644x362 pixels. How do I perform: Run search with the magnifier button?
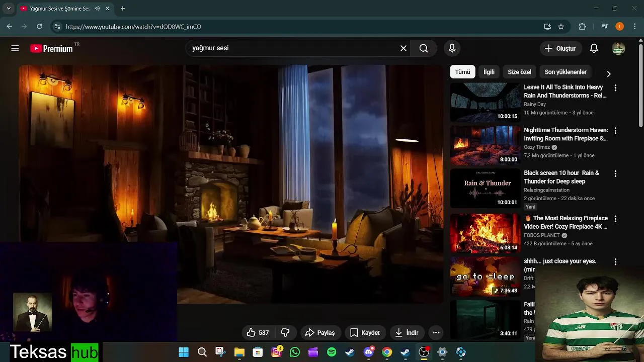click(424, 48)
